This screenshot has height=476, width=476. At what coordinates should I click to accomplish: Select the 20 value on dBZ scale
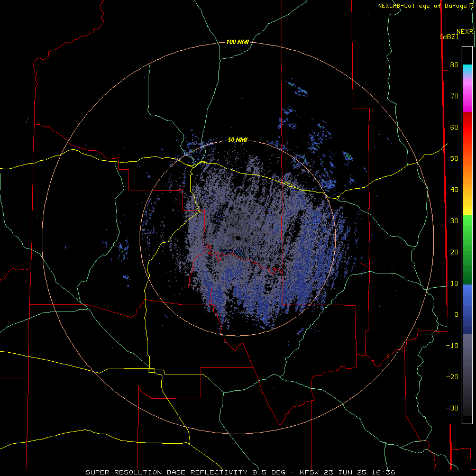point(454,252)
